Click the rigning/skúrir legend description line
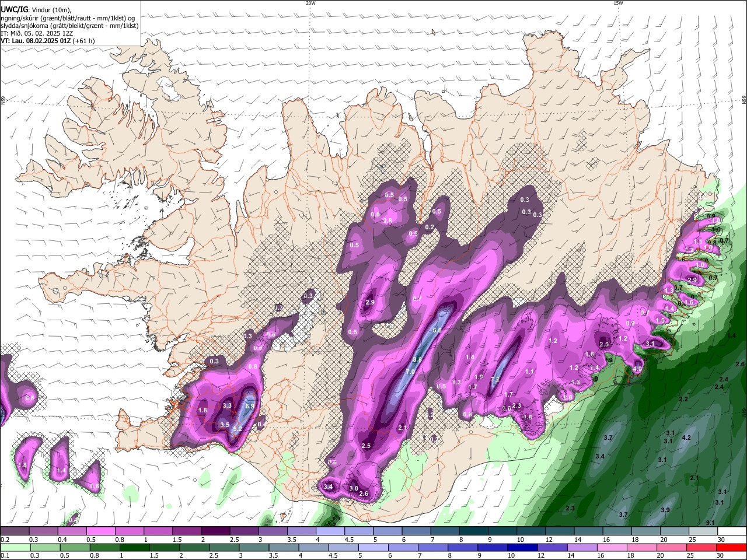Viewport: 747px width, 560px height. (x=68, y=17)
